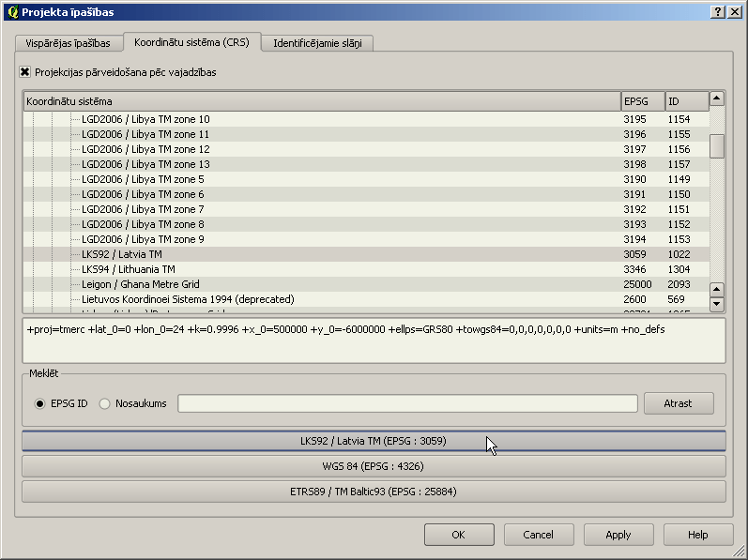Select LGD2006 / Libya TM zone 11 row
This screenshot has width=748, height=560.
366,134
